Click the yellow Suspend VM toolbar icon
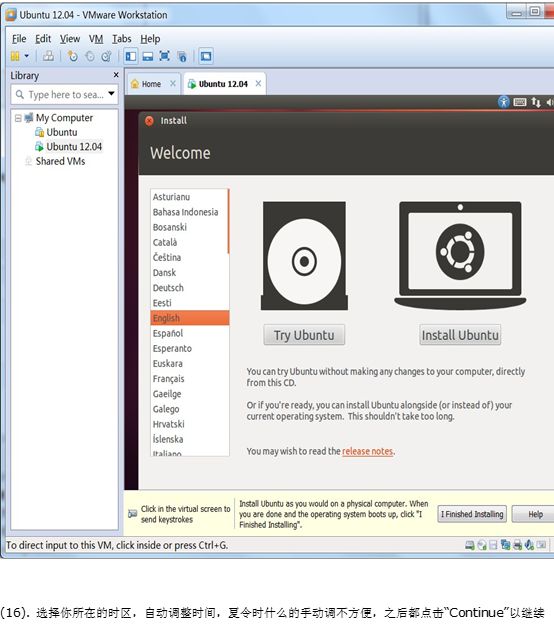Viewport: 554px width, 624px height. [x=15, y=56]
